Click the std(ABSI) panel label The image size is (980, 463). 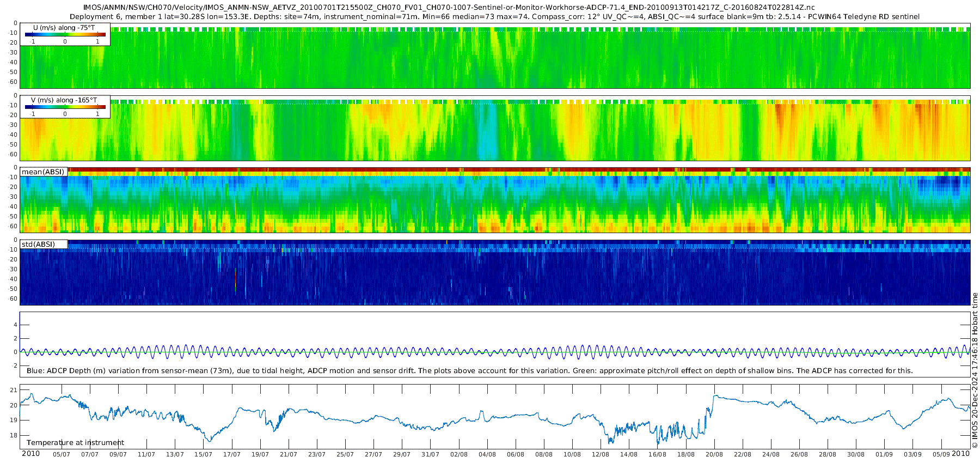pos(38,244)
